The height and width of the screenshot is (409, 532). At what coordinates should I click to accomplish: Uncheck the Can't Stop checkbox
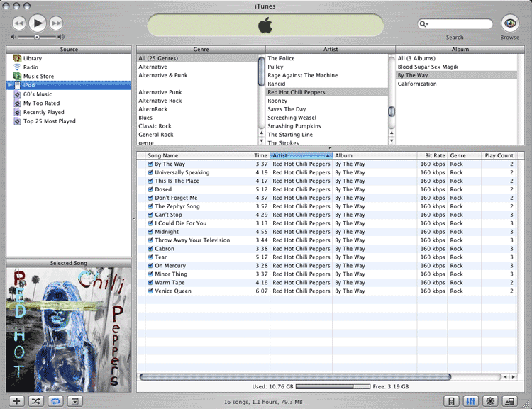(150, 215)
